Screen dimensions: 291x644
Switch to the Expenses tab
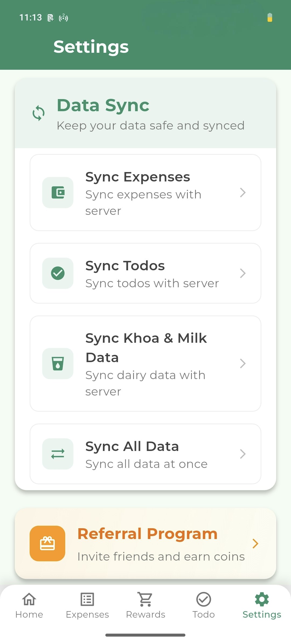click(x=87, y=605)
